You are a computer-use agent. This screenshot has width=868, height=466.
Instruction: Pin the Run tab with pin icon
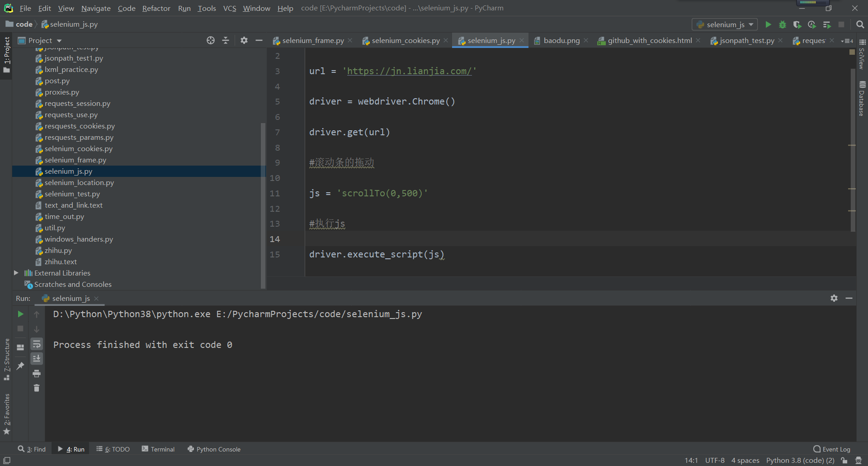(20, 366)
